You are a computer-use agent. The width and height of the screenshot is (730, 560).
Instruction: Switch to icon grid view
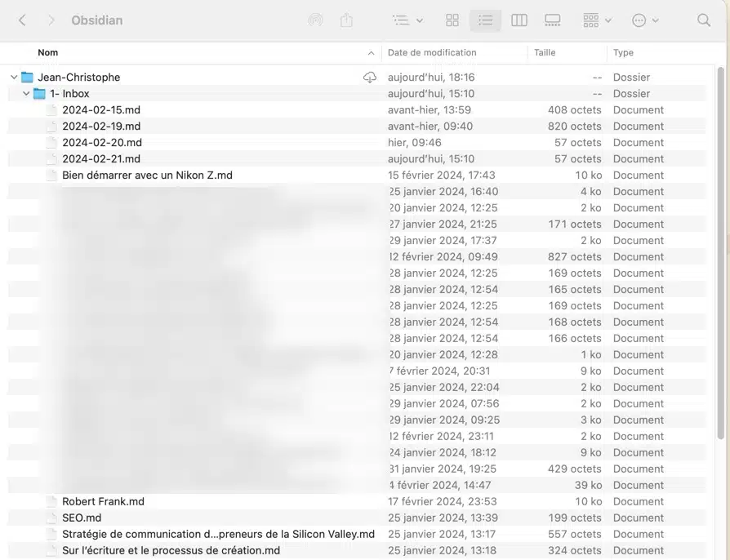(x=452, y=20)
